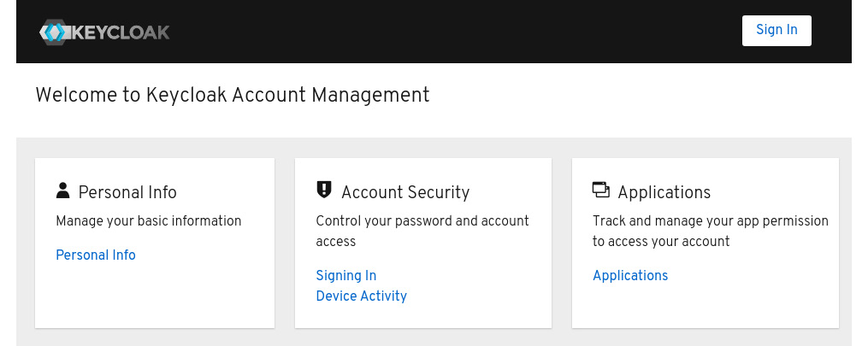Click the 'Control your password and account access' text

[422, 231]
